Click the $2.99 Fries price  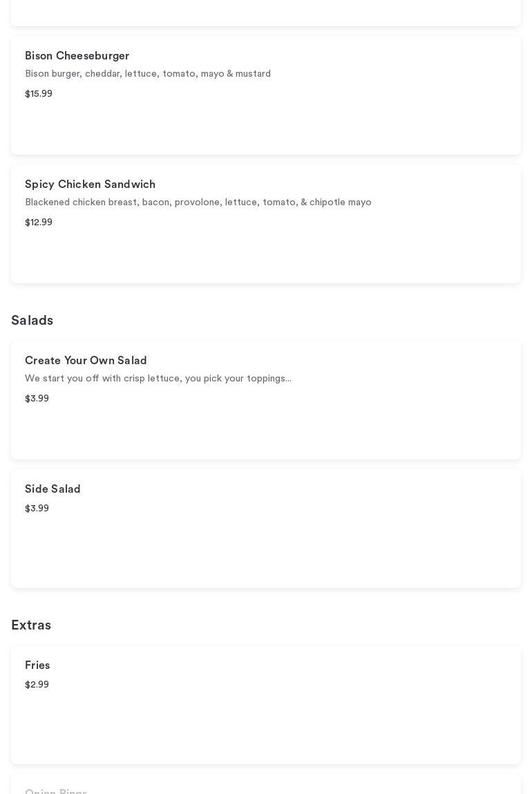pyautogui.click(x=37, y=685)
